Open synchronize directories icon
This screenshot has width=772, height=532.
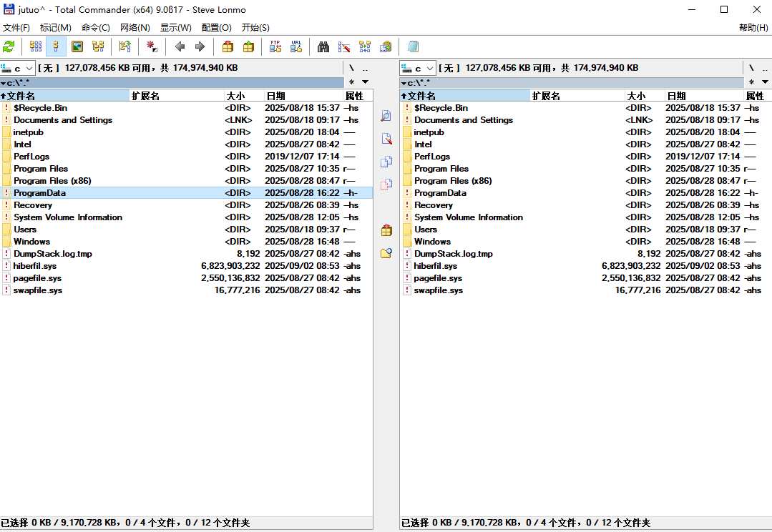pyautogui.click(x=365, y=46)
